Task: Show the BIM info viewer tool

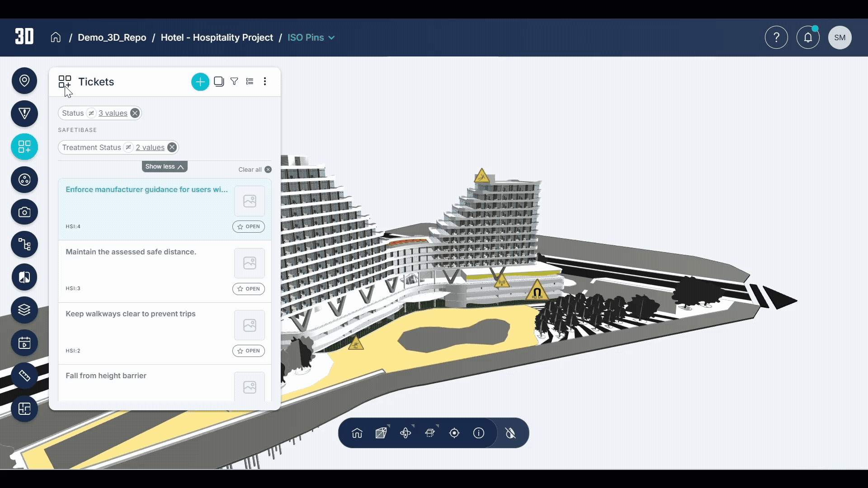Action: point(479,433)
